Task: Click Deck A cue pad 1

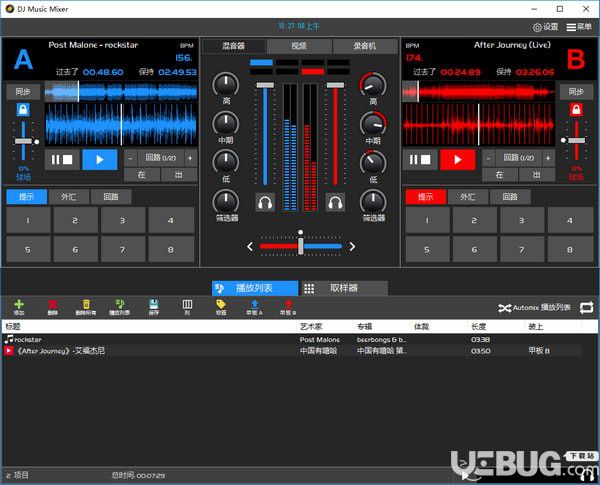Action: tap(28, 220)
